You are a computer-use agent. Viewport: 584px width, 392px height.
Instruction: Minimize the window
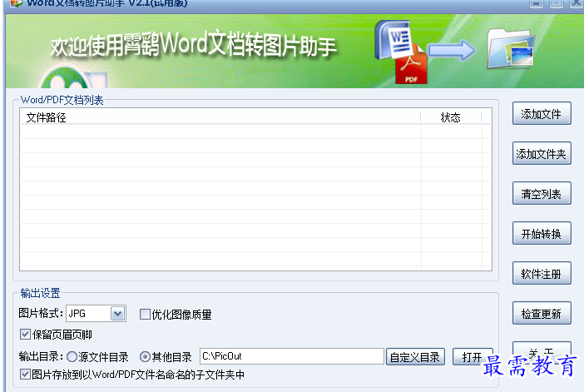tap(537, 3)
